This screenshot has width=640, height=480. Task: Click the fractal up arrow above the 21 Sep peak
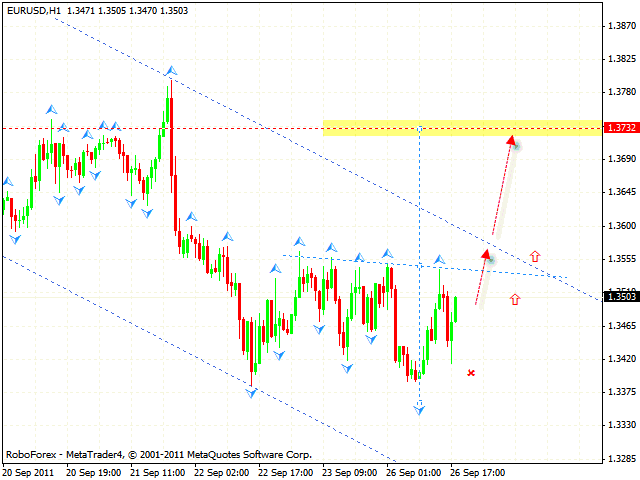pyautogui.click(x=171, y=71)
